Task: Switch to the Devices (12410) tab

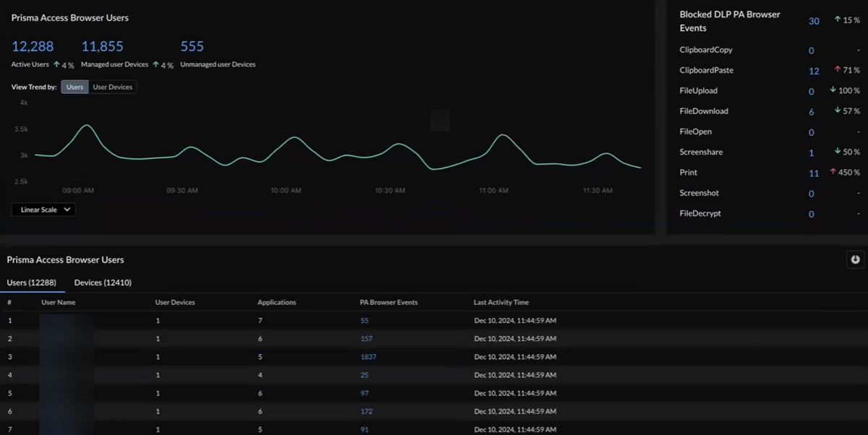Action: click(103, 283)
